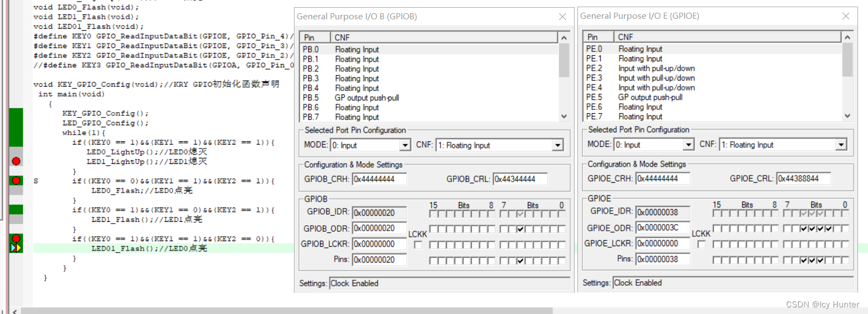Click GPIOB_CRL value field
The width and height of the screenshot is (868, 314).
coord(520,179)
